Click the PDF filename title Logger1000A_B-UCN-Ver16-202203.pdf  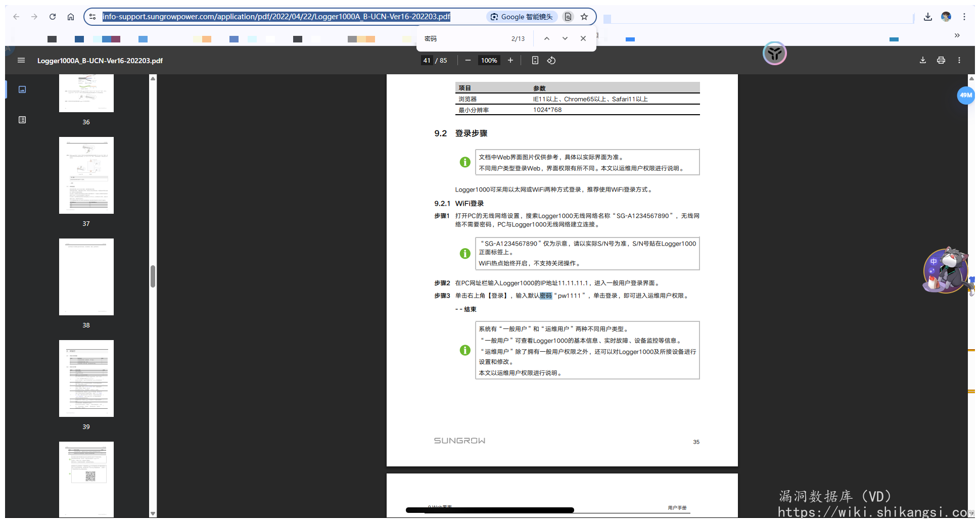click(100, 61)
